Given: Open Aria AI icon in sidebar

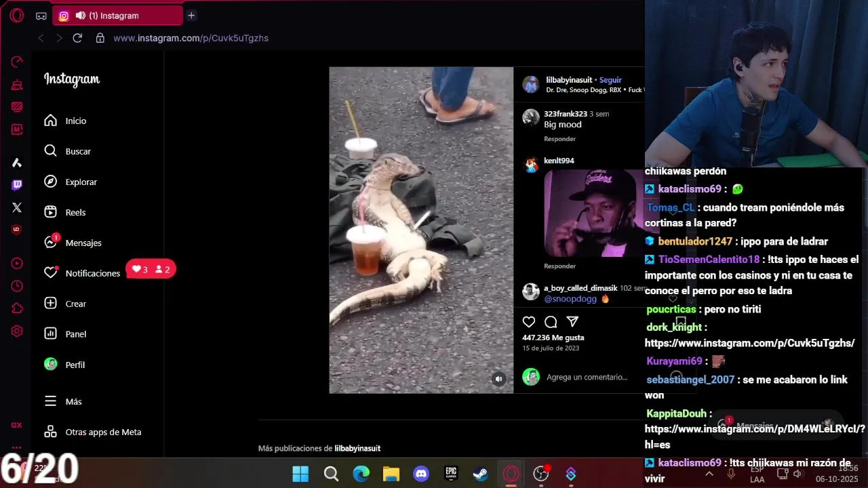Looking at the screenshot, I should (17, 163).
